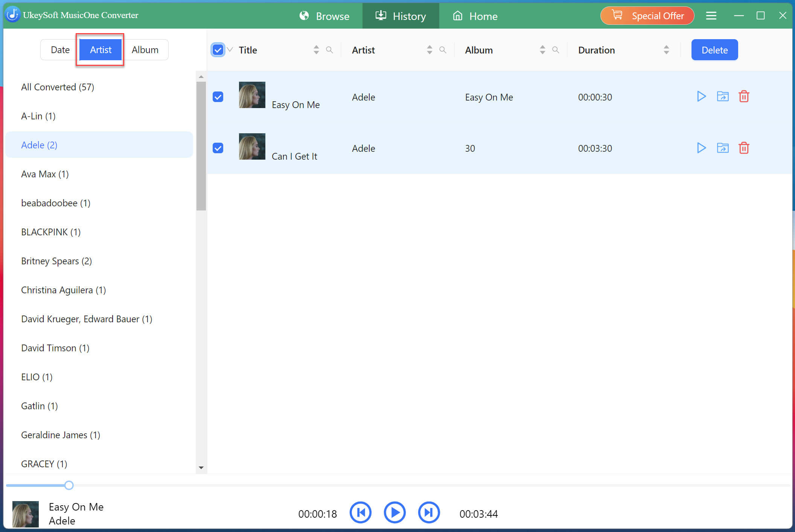This screenshot has height=532, width=795.
Task: Expand the select-all dropdown chevron
Action: 230,50
